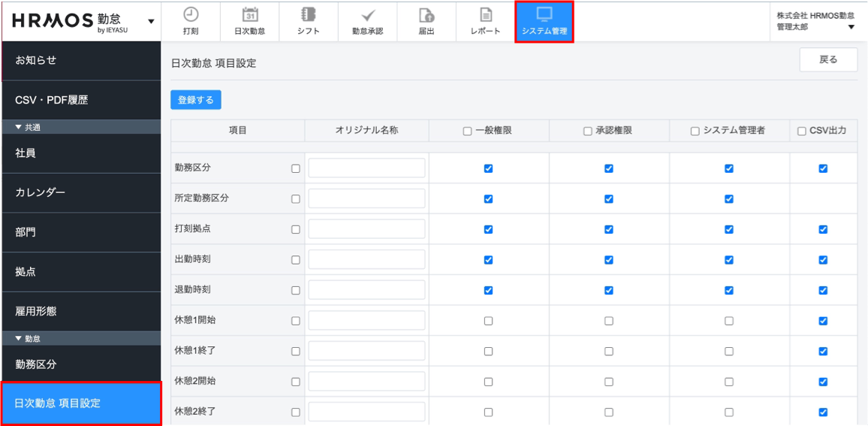
Task: Open the レポート report icon
Action: click(x=486, y=15)
